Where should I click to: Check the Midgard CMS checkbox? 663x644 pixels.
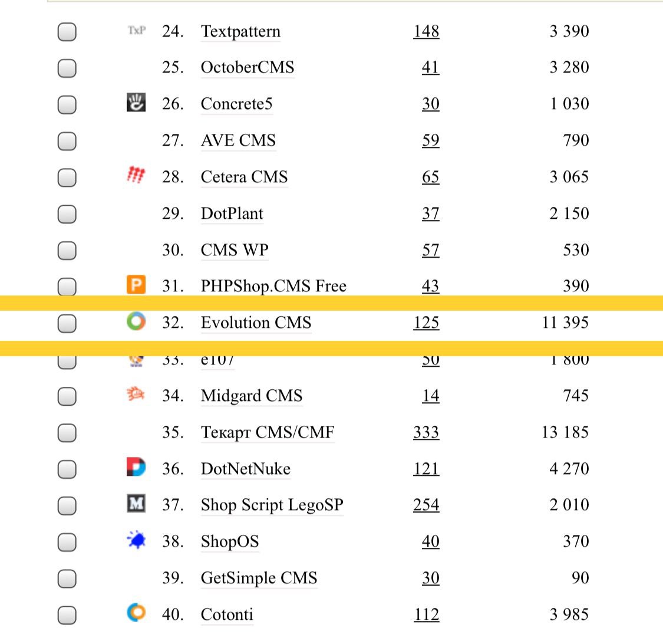(67, 396)
